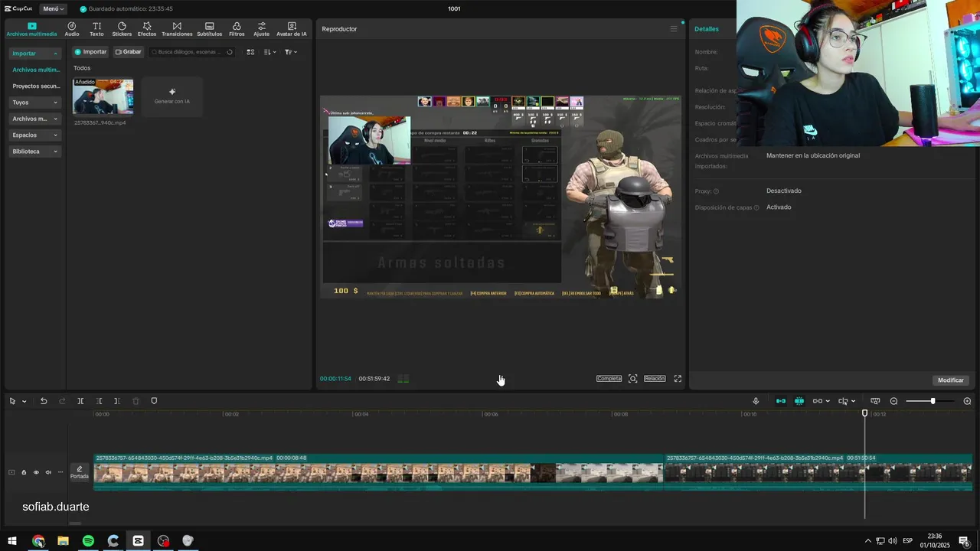The width and height of the screenshot is (980, 551).
Task: Open the Avatar de IA panel
Action: (x=292, y=29)
